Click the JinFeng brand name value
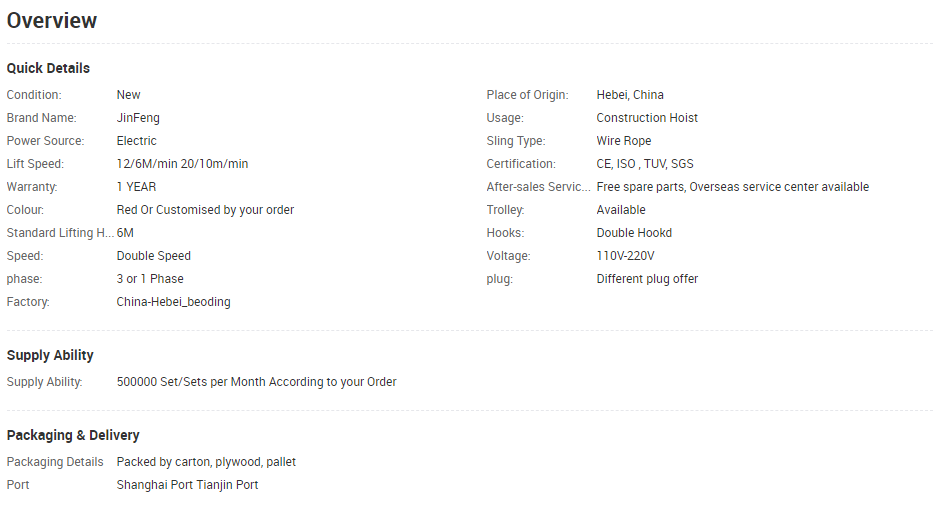Image resolution: width=939 pixels, height=510 pixels. tap(138, 118)
